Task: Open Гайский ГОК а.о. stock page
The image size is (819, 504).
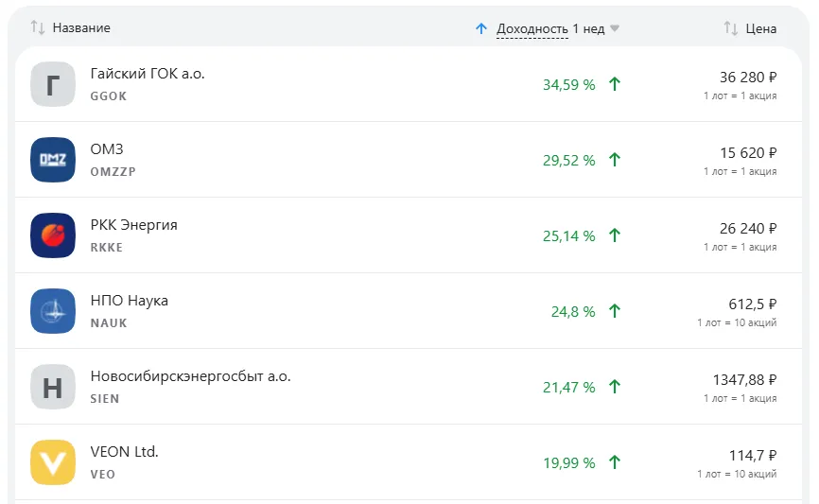Action: pyautogui.click(x=148, y=74)
